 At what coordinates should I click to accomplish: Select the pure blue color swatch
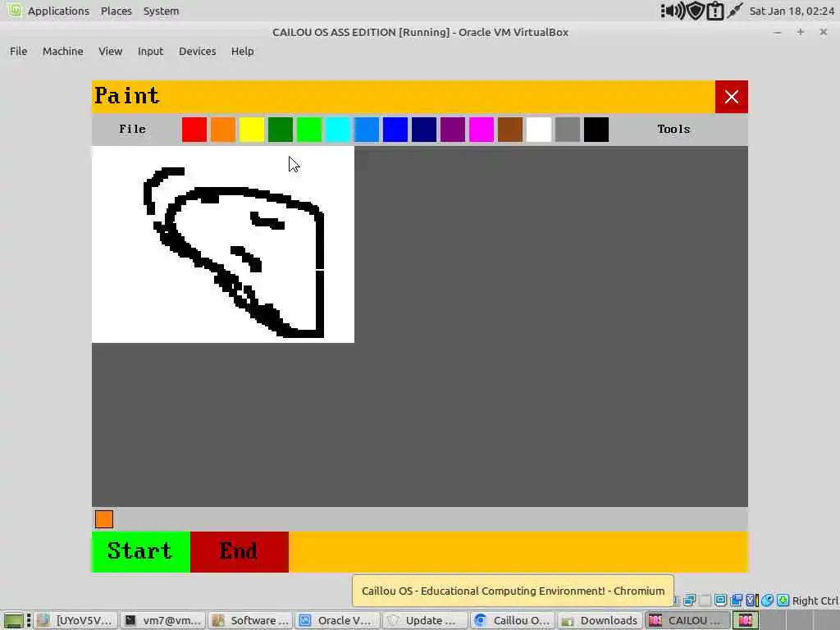coord(395,130)
